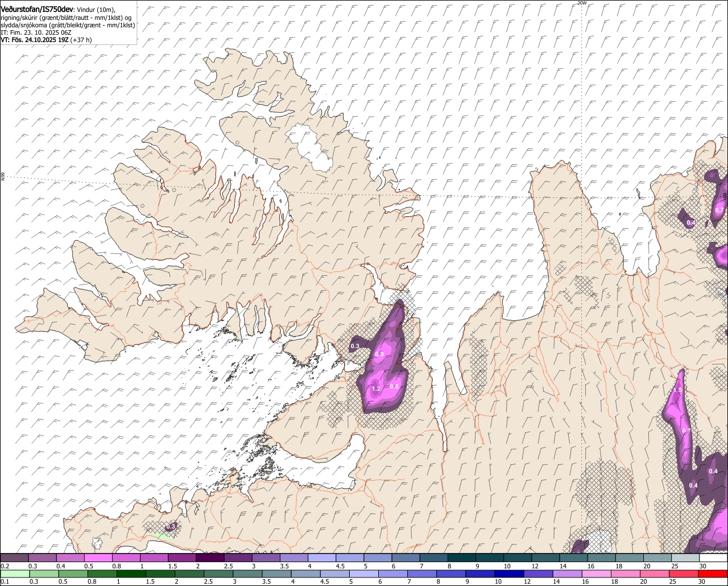Click the 12 label in the top legend row
Screen dimensions: 728x586
tap(535, 566)
